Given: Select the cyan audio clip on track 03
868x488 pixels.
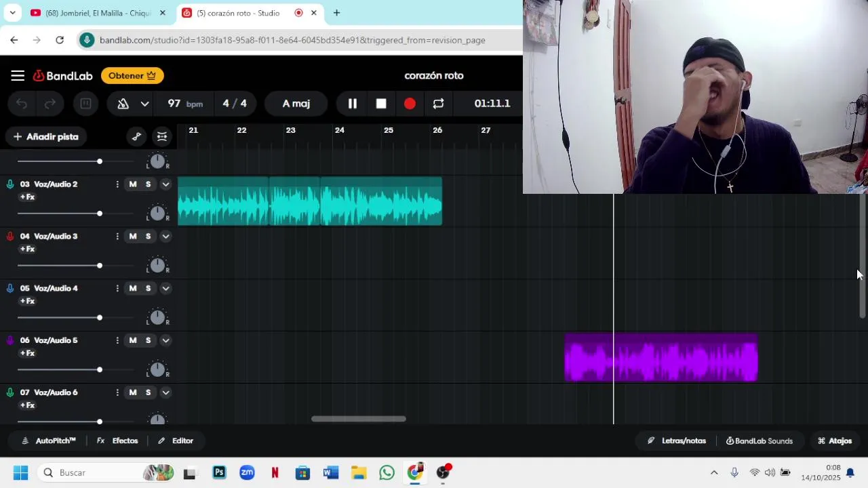Looking at the screenshot, I should tap(310, 201).
